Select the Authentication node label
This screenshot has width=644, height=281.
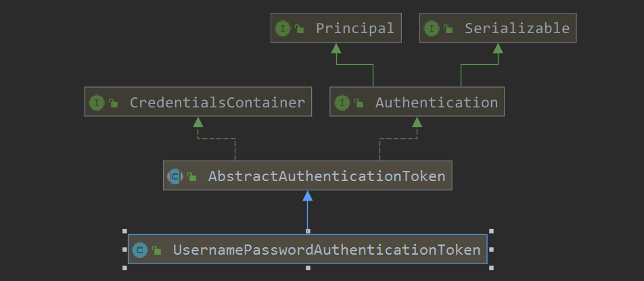[436, 103]
